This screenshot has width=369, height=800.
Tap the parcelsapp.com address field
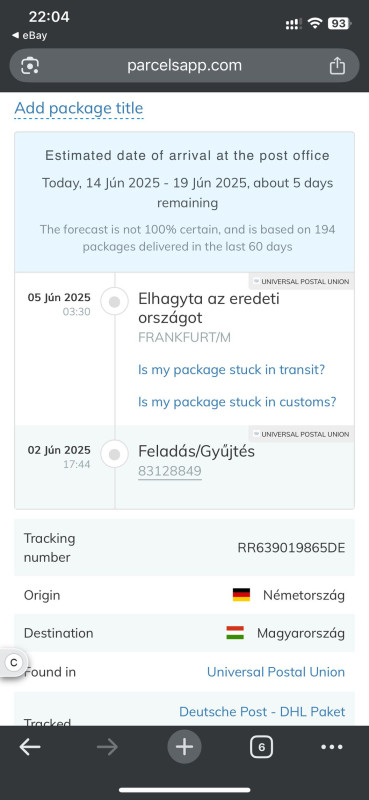click(x=184, y=66)
